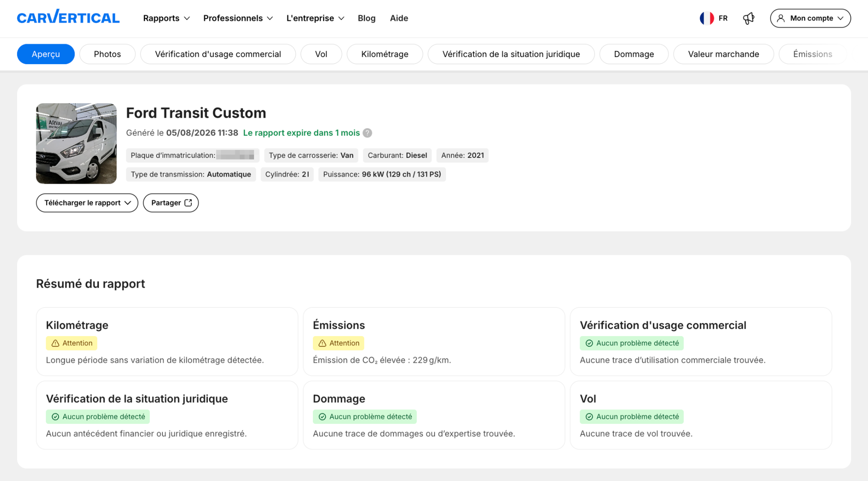The height and width of the screenshot is (481, 868).
Task: Click the Attention badge in Émissions card
Action: (x=339, y=343)
